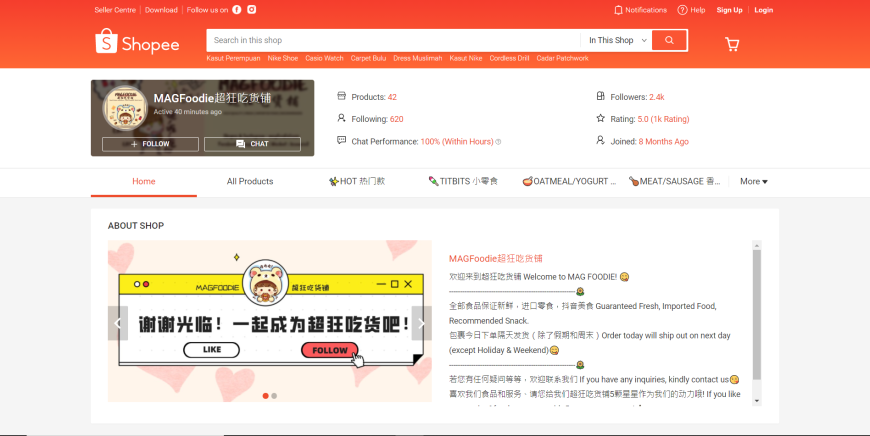Click the description scroll down arrow
The width and height of the screenshot is (870, 436).
pos(757,401)
